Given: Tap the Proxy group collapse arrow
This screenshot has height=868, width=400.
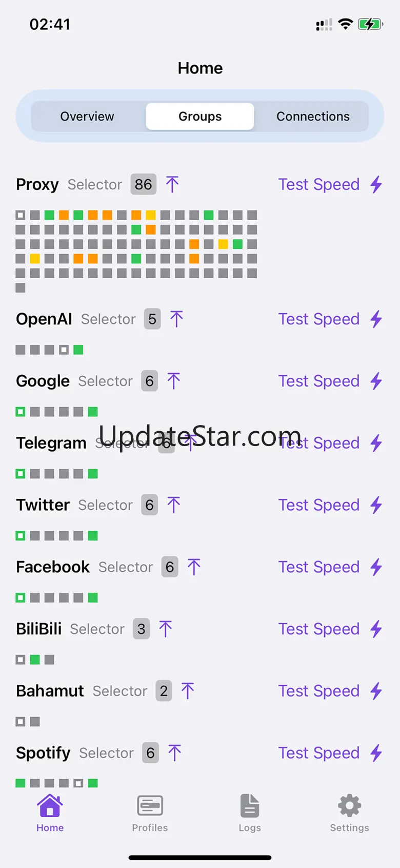Looking at the screenshot, I should (x=172, y=184).
